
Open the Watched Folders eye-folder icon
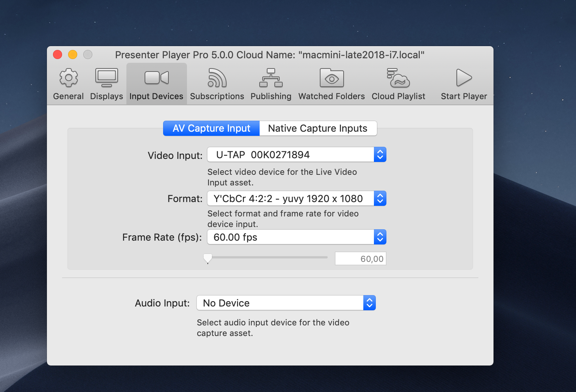point(332,78)
